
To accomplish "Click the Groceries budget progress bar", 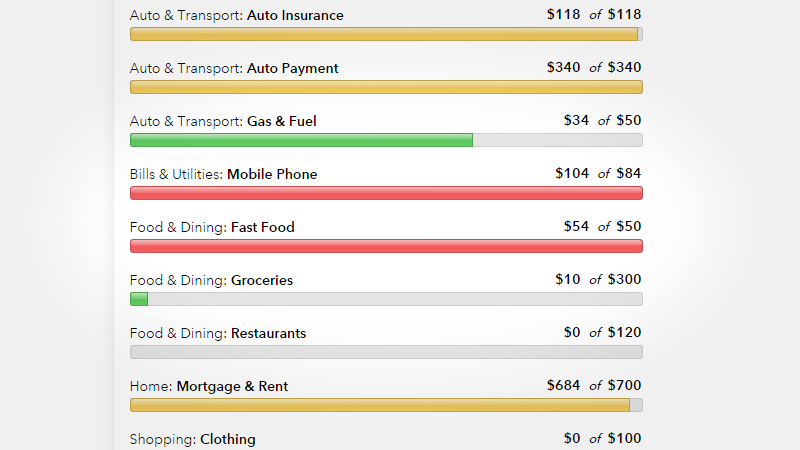I will (x=386, y=299).
